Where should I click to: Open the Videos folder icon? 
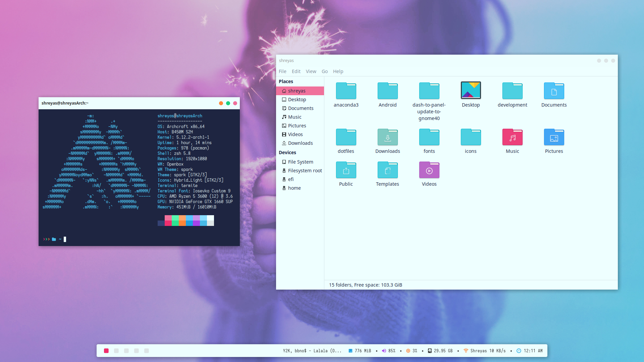(429, 170)
